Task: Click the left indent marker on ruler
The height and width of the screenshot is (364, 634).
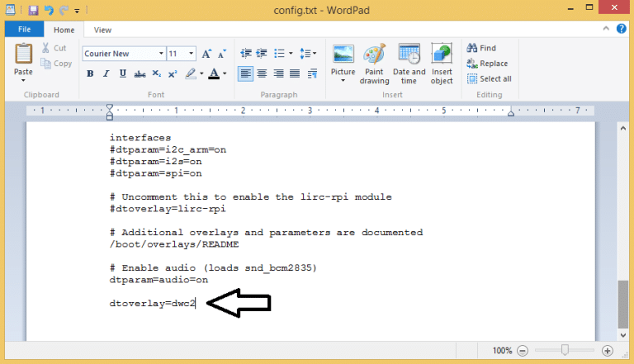Action: coord(110,112)
